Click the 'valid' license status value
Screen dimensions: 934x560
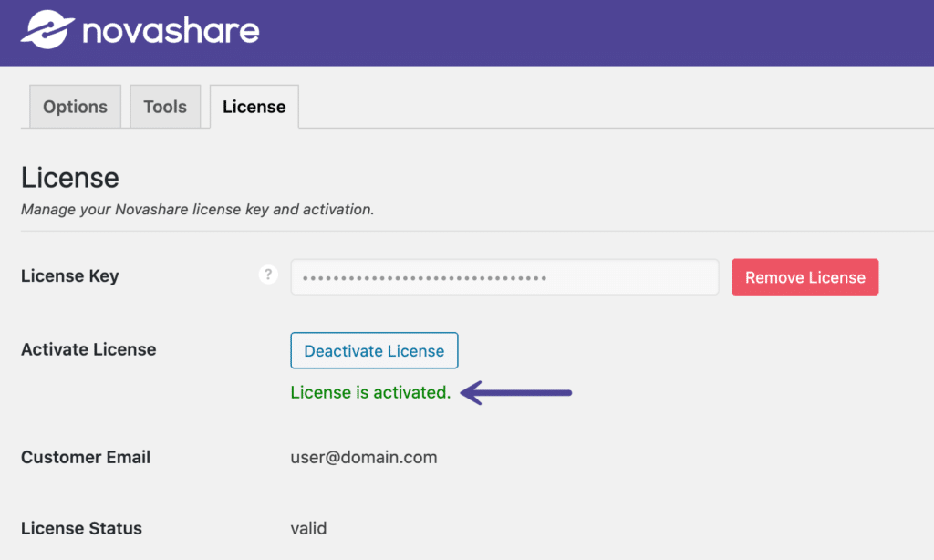(x=308, y=528)
